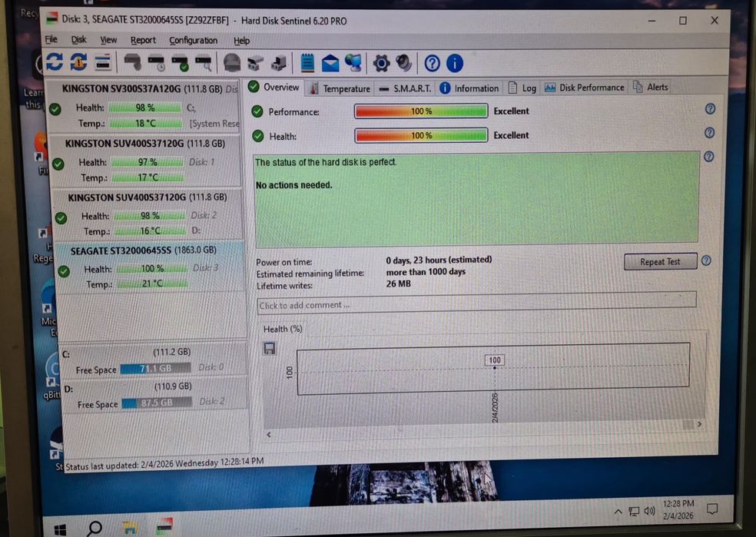Click the gray helmet-shaped toolbar icon
This screenshot has width=756, height=537.
pyautogui.click(x=232, y=63)
